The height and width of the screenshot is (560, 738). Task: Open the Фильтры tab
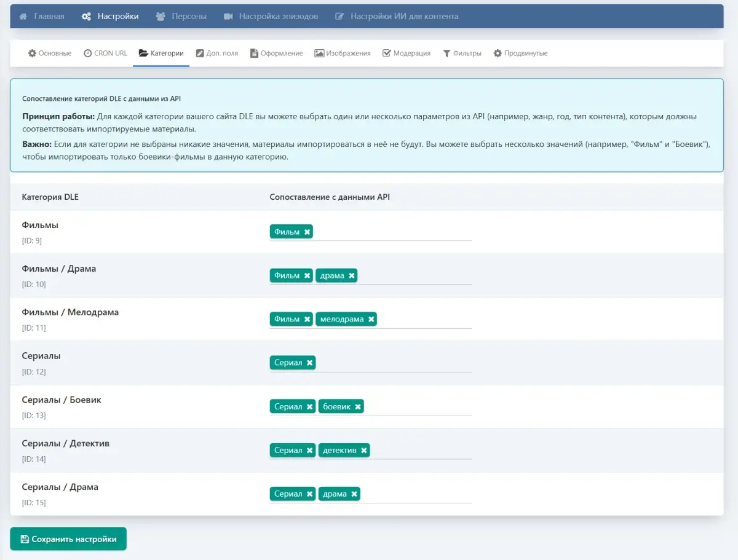[x=462, y=53]
